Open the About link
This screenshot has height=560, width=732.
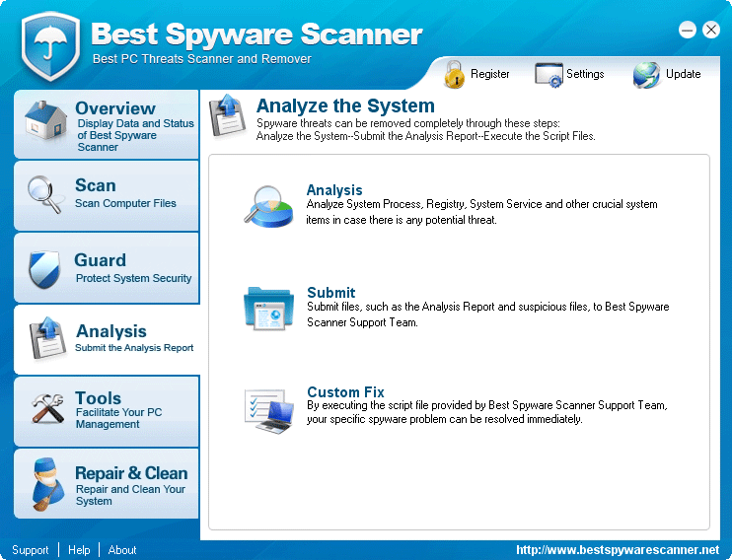pos(122,550)
